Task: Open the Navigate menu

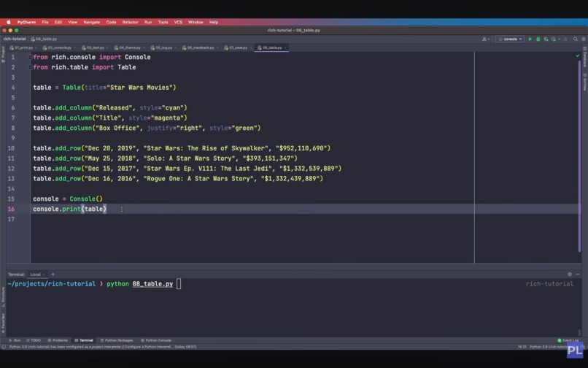Action: click(x=91, y=22)
